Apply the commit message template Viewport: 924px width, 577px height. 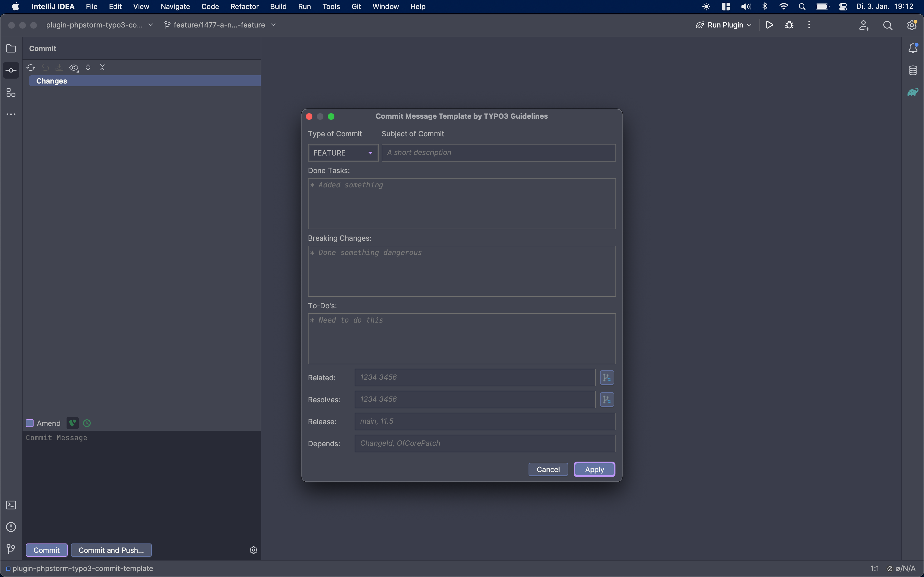click(x=594, y=469)
